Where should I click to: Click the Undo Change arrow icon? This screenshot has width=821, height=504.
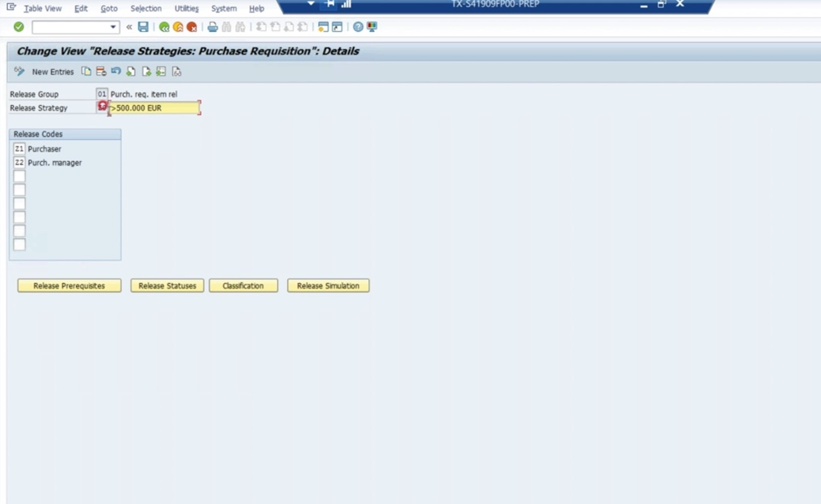click(116, 72)
